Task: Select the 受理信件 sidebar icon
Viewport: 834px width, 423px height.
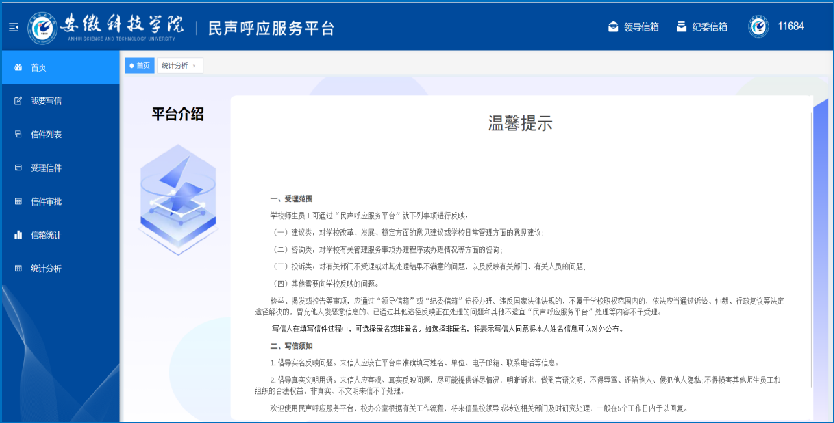Action: click(18, 167)
